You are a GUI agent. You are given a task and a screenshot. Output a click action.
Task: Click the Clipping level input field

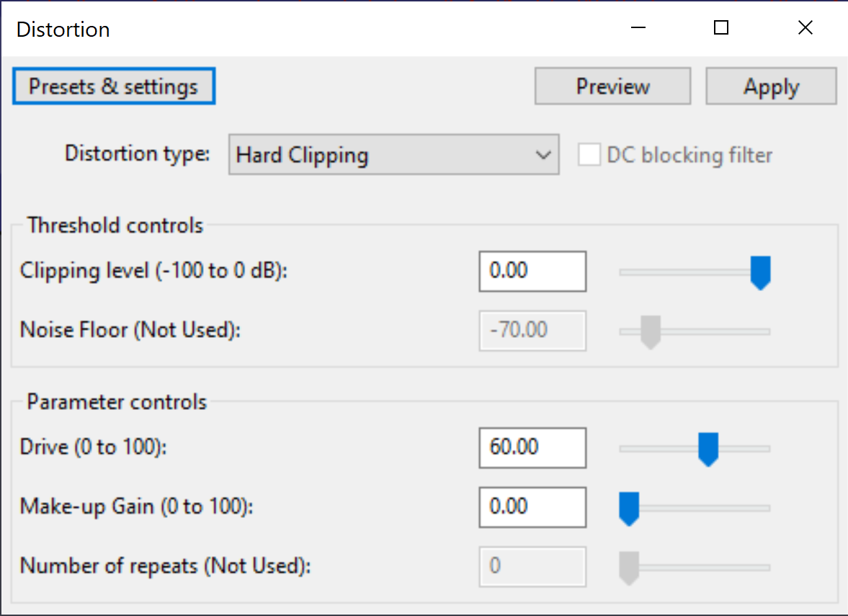pos(532,271)
